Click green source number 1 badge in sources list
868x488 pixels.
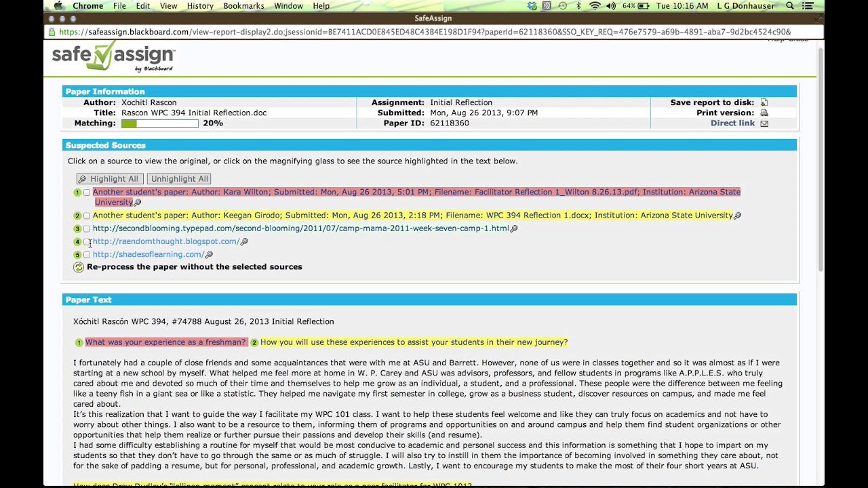pyautogui.click(x=77, y=192)
